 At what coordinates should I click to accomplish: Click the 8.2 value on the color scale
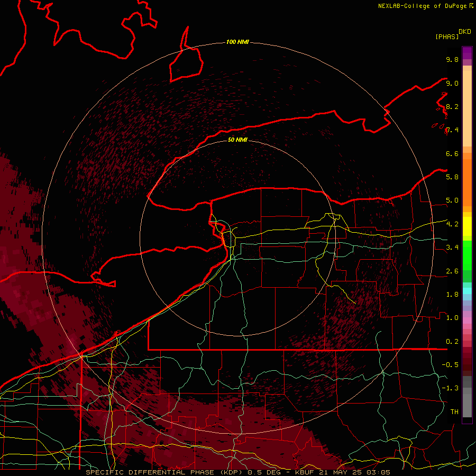click(452, 106)
